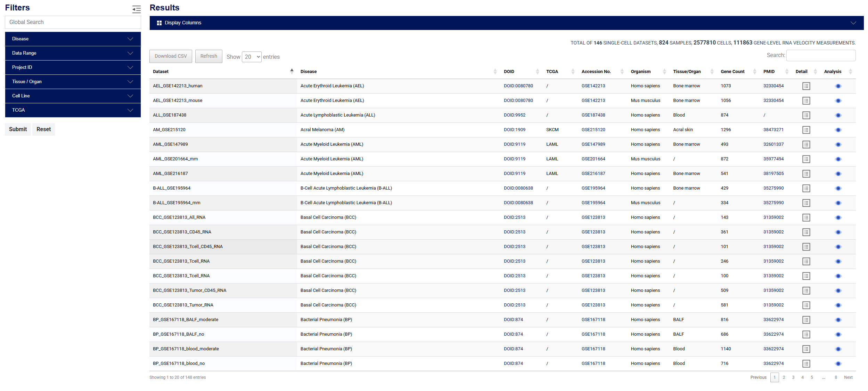The height and width of the screenshot is (391, 868).
Task: Click Next to view more entries
Action: tap(848, 377)
